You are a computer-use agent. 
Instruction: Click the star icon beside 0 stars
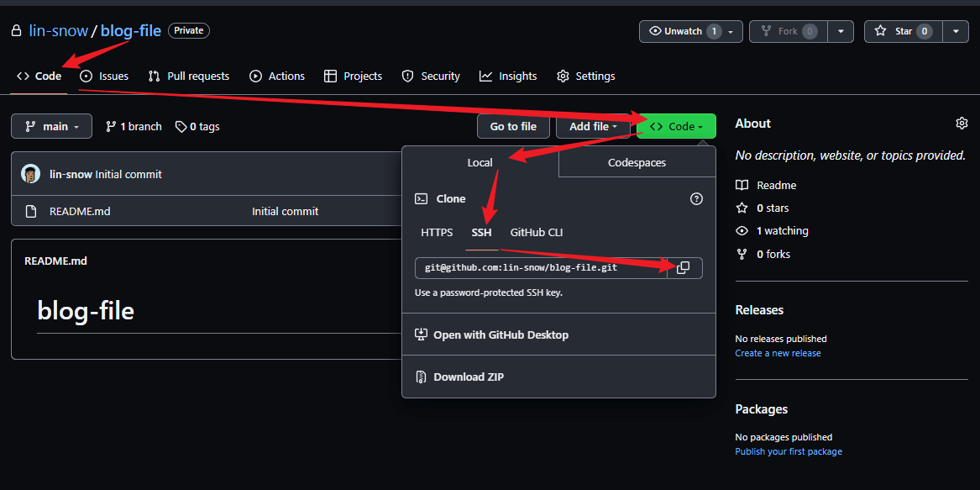742,208
